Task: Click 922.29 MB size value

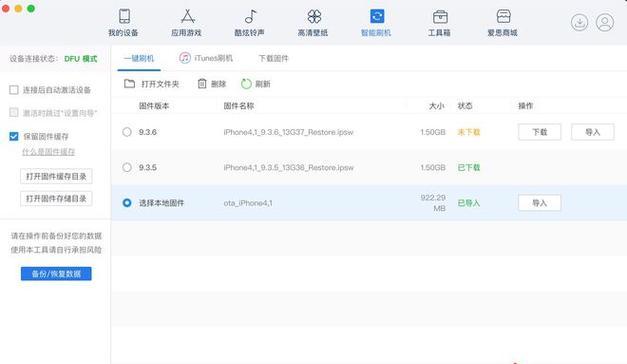Action: click(433, 203)
